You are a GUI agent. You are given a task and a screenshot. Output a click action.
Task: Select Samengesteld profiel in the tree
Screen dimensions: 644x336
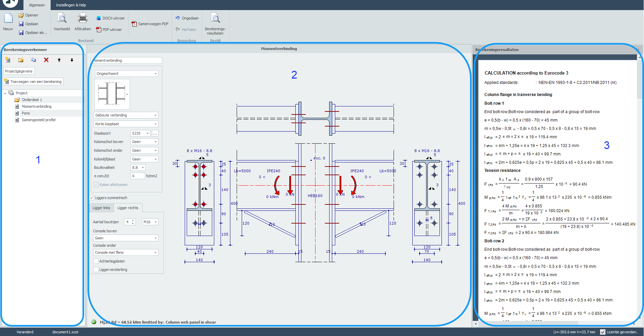[x=39, y=120]
